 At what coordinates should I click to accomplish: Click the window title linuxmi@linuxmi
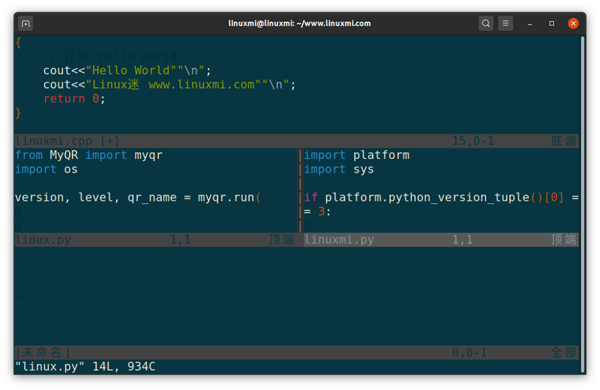[x=300, y=23]
